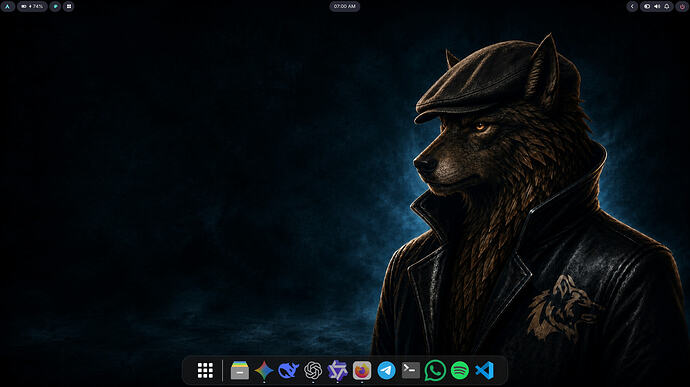Click the 07:00 AM clock

tap(345, 6)
